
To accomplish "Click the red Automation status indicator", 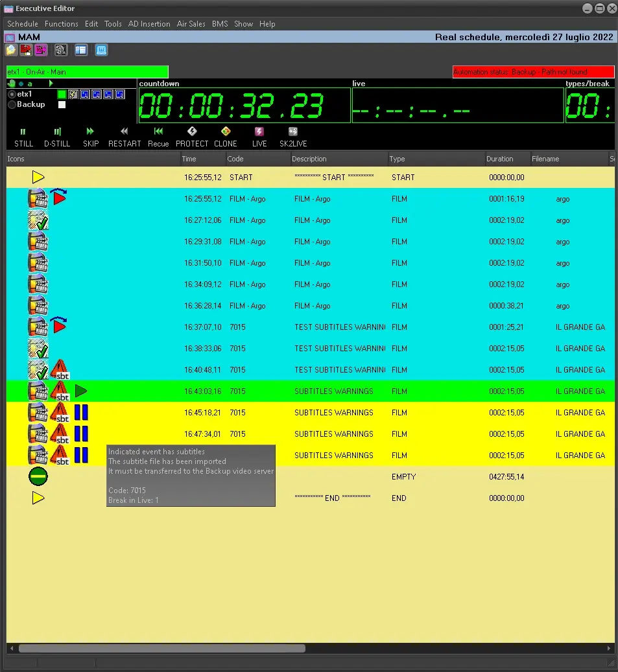I will tap(533, 72).
